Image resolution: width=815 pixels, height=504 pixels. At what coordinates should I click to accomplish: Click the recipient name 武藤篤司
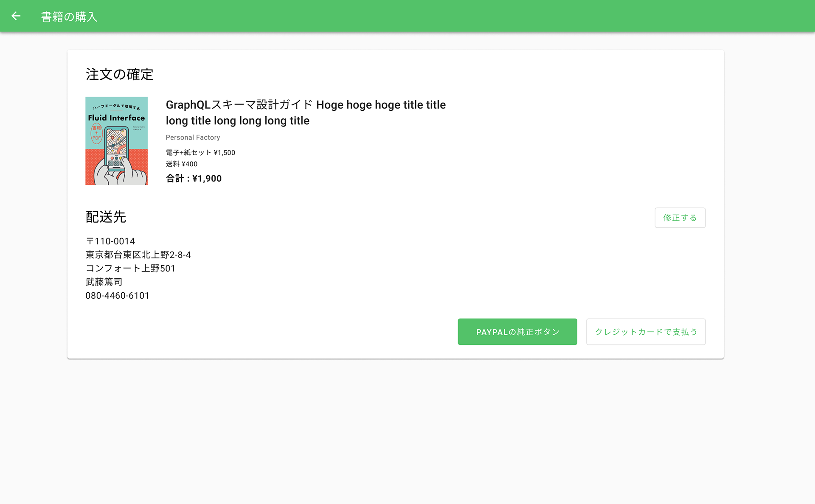[104, 282]
